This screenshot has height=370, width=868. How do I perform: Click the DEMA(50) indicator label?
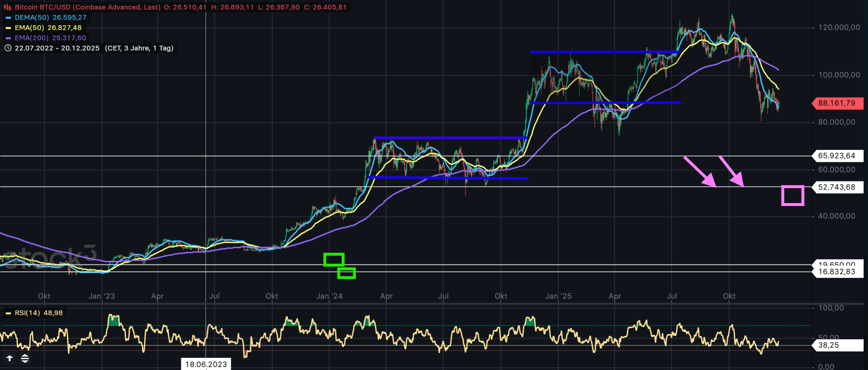(x=31, y=18)
